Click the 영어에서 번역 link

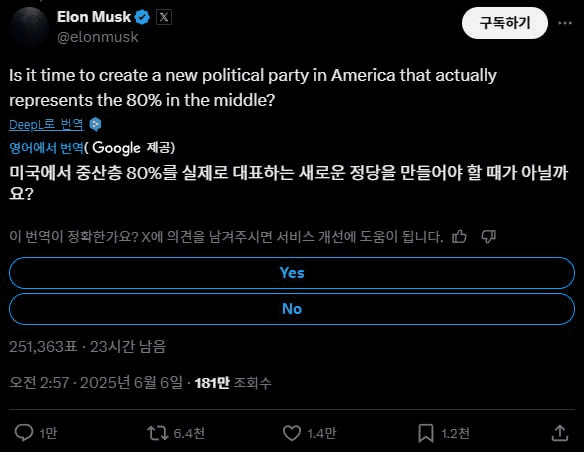(46, 148)
